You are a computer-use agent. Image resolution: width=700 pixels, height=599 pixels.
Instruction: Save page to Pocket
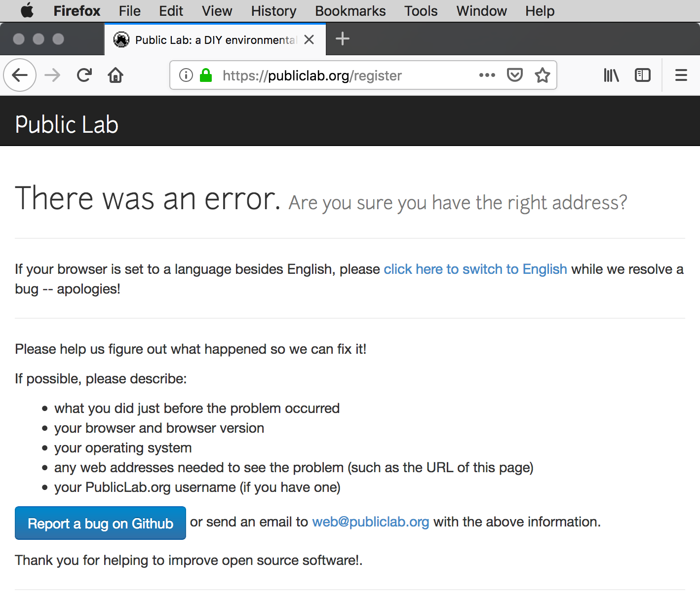point(515,75)
